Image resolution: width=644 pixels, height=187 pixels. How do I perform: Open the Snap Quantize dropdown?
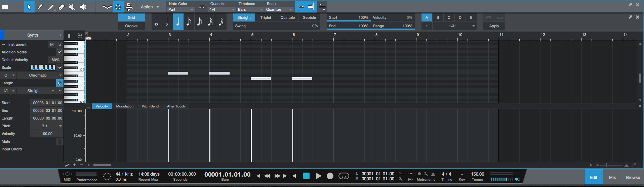tap(279, 9)
